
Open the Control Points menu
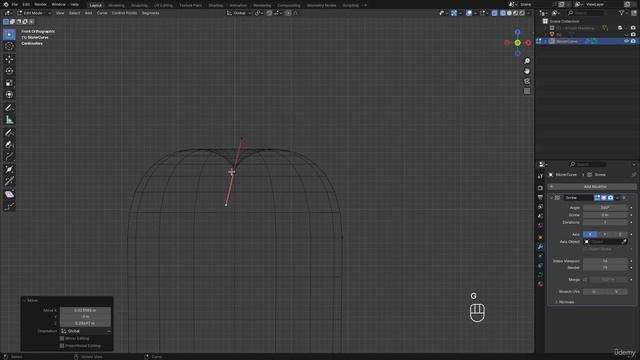[x=124, y=13]
